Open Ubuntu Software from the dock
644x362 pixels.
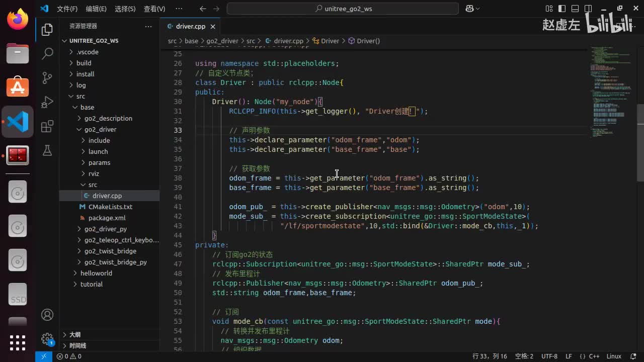(18, 87)
